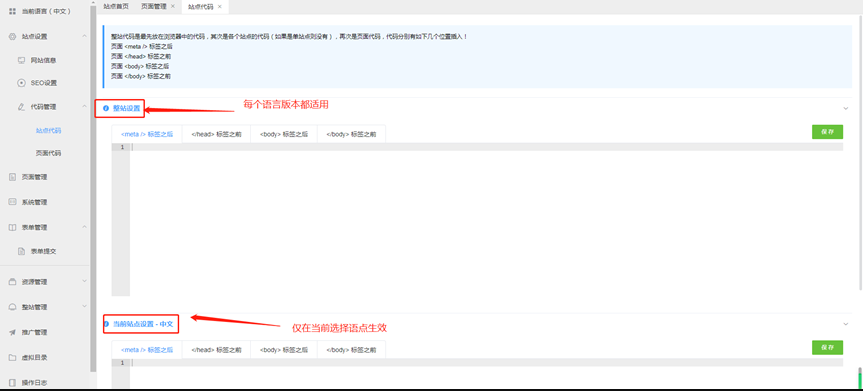The image size is (863, 391).
Task: Click the sidebar vertical scrollbar
Action: pos(93,187)
